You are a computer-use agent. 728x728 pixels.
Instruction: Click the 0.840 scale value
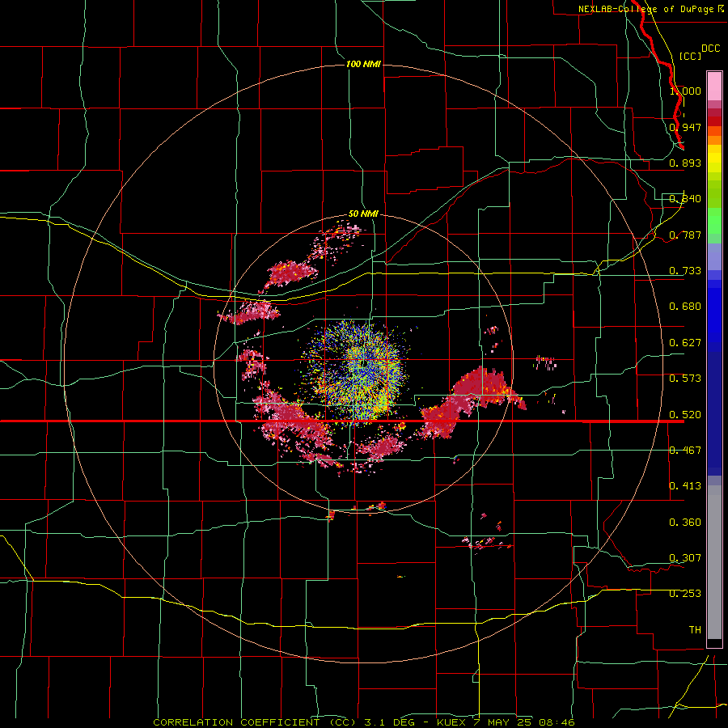click(x=685, y=199)
